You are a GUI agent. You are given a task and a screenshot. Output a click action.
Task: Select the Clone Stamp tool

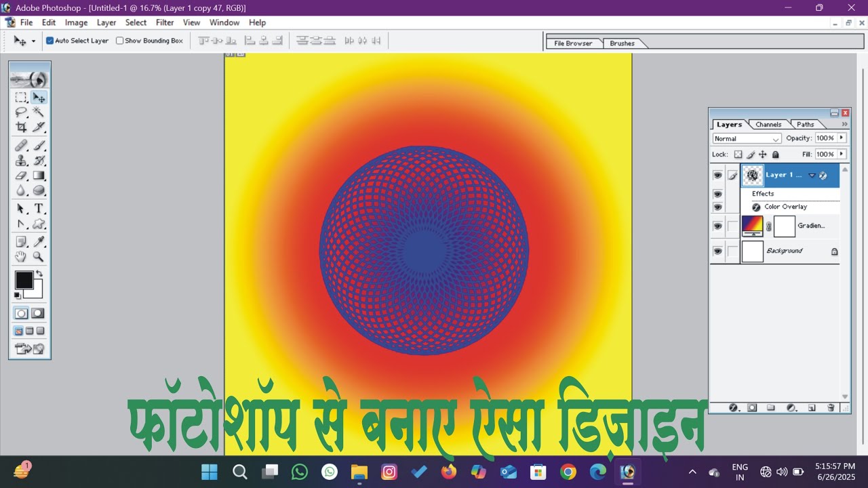pyautogui.click(x=21, y=161)
